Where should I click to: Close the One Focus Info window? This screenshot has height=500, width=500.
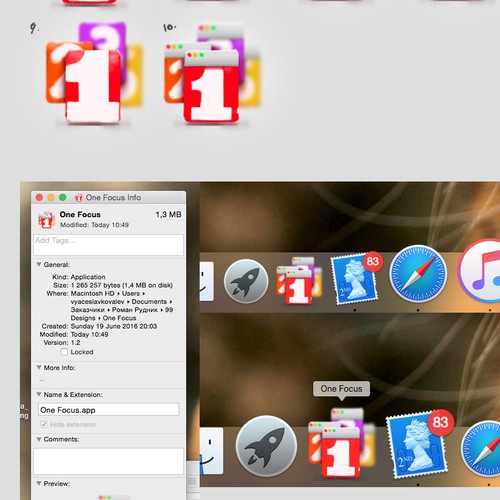pos(39,197)
